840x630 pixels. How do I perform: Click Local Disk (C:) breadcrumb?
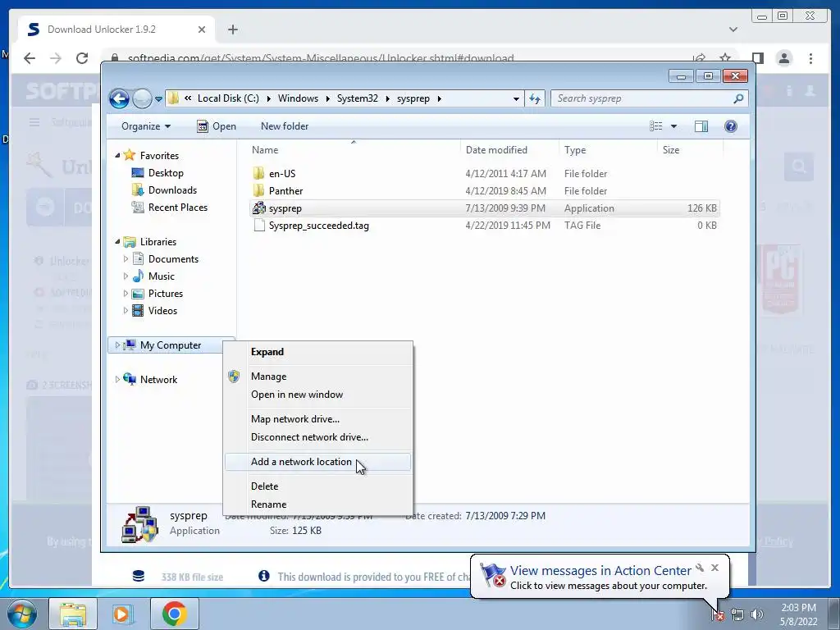click(228, 98)
